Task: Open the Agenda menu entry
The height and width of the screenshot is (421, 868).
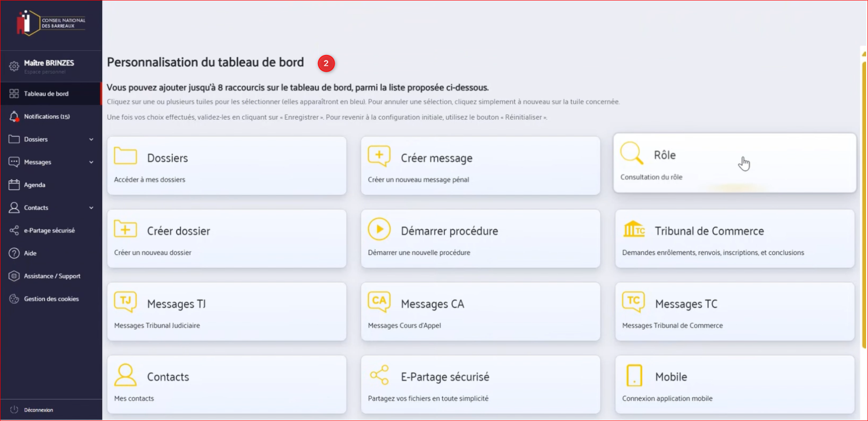Action: point(35,185)
